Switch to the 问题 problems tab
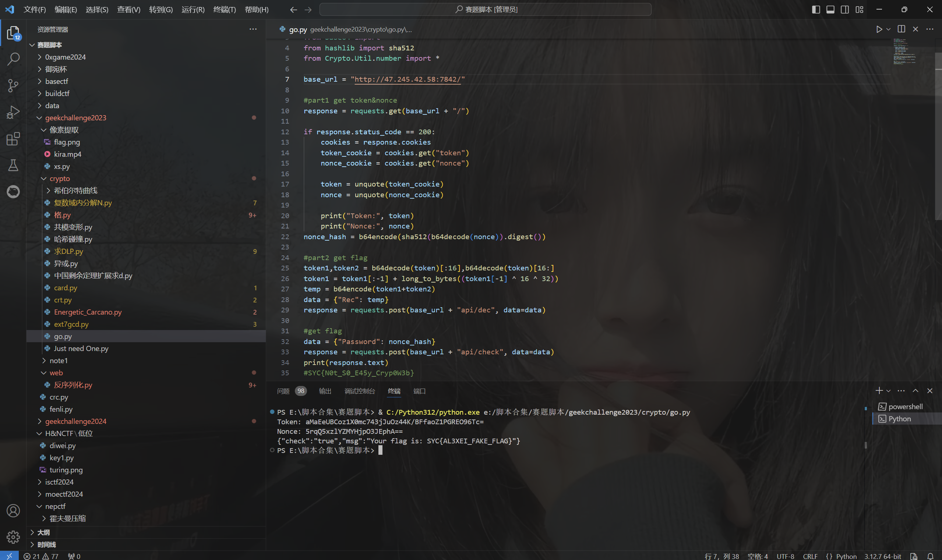Image resolution: width=942 pixels, height=560 pixels. (x=292, y=391)
